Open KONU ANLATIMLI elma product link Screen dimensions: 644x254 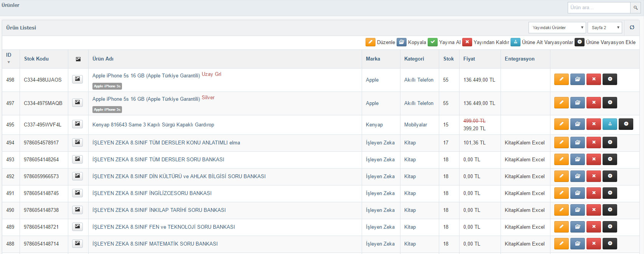(x=166, y=143)
